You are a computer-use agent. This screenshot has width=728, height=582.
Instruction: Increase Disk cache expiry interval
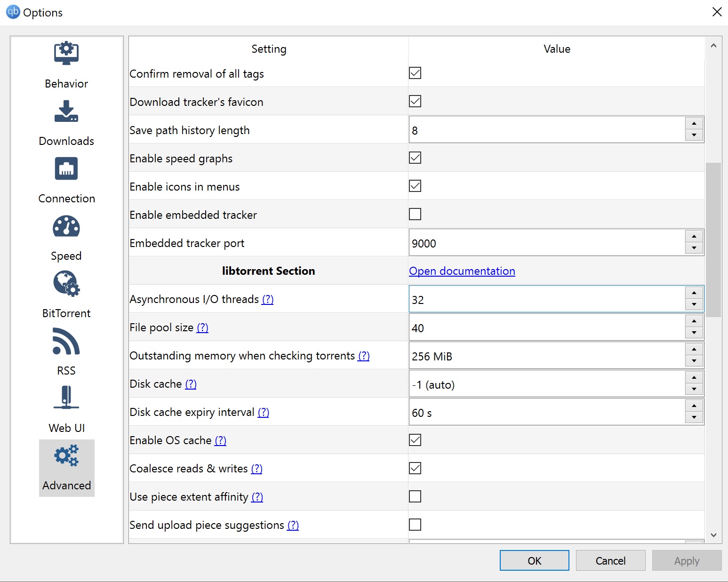pyautogui.click(x=694, y=406)
